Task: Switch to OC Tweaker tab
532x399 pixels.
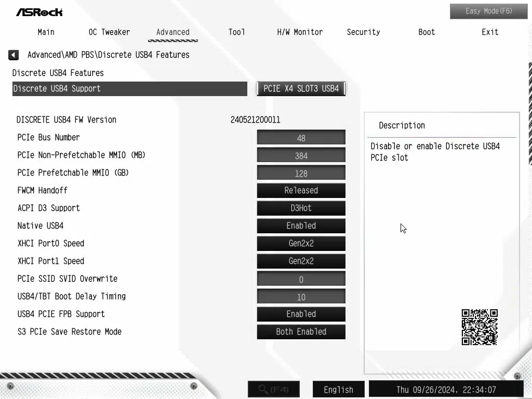Action: coord(109,32)
